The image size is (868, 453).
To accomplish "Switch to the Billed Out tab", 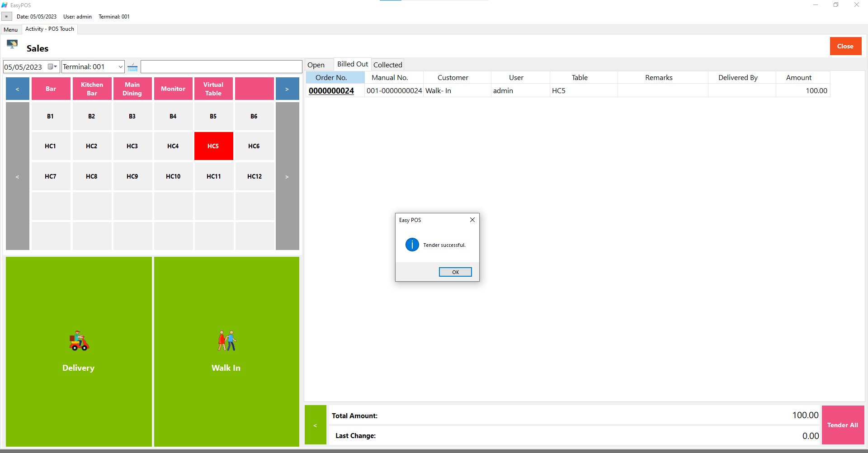I will 353,64.
